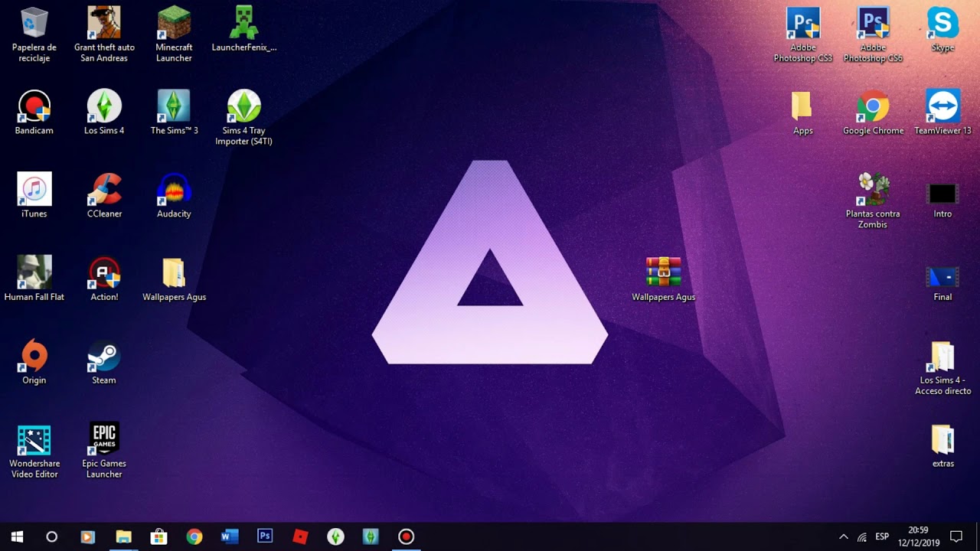The width and height of the screenshot is (980, 551).
Task: Expand the hidden system tray icons
Action: click(x=843, y=536)
